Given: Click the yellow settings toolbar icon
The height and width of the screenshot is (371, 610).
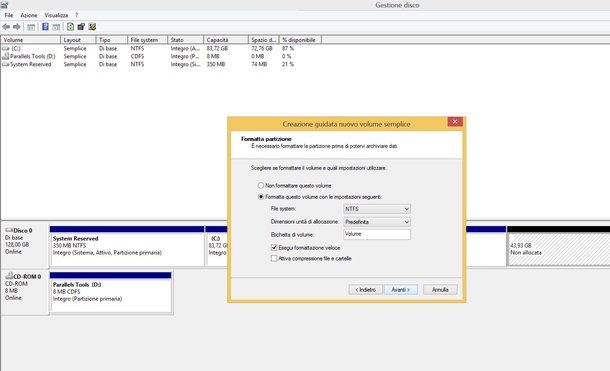Looking at the screenshot, I should [92, 26].
